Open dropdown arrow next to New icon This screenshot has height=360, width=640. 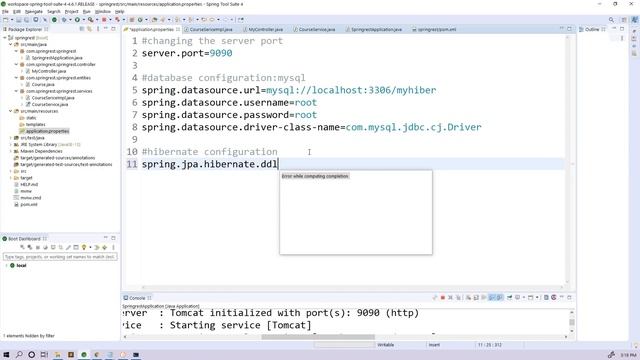pos(11,20)
